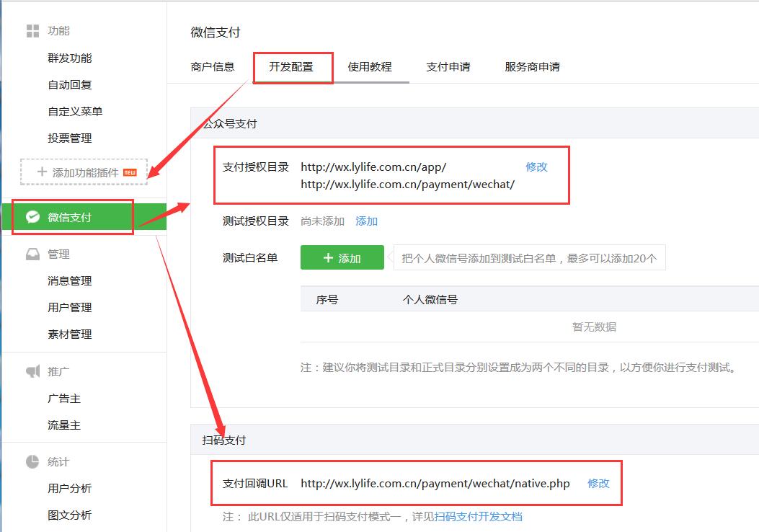This screenshot has width=759, height=532.
Task: View 用户分析 statistics
Action: [70, 489]
